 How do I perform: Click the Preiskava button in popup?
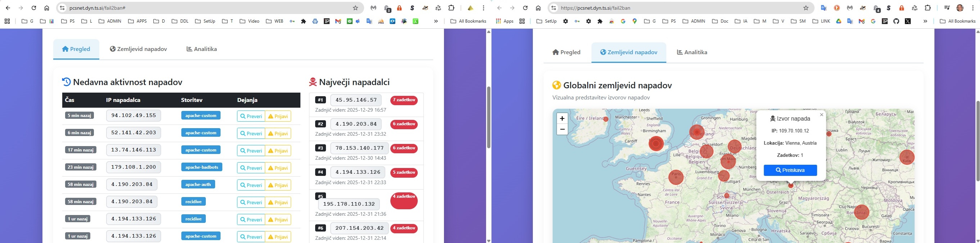point(790,170)
